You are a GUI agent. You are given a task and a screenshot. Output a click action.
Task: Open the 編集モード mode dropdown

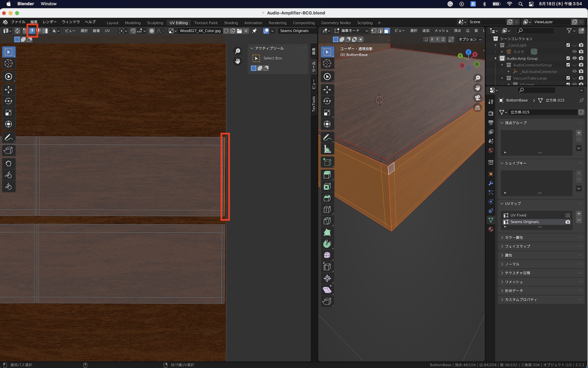click(351, 31)
